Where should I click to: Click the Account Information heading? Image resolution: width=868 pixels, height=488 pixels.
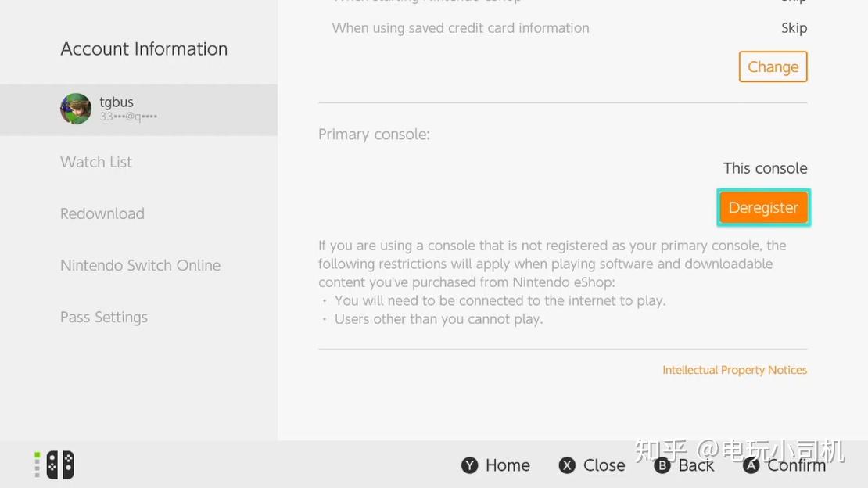[144, 48]
